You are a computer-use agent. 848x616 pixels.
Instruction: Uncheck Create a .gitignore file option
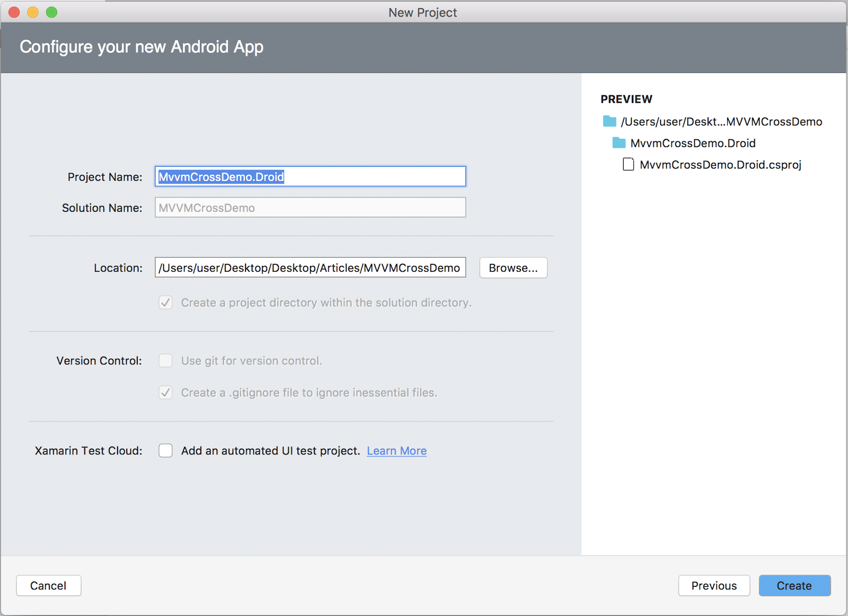click(165, 392)
